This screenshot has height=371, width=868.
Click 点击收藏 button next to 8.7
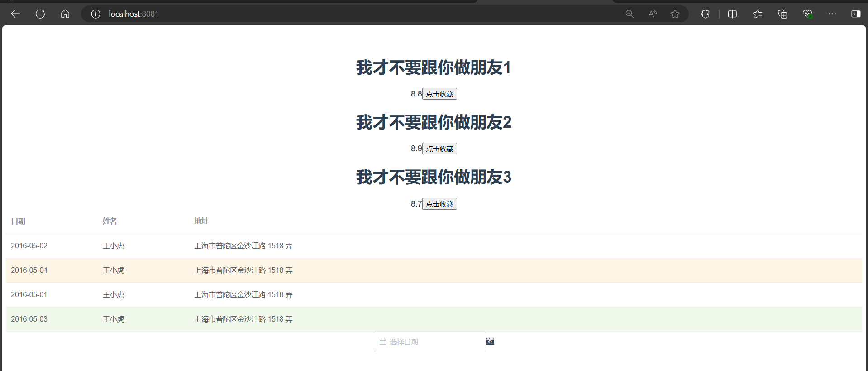click(439, 204)
